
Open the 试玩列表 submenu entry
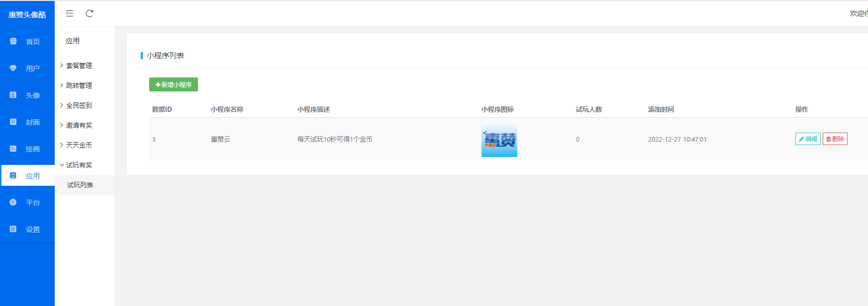pyautogui.click(x=85, y=185)
